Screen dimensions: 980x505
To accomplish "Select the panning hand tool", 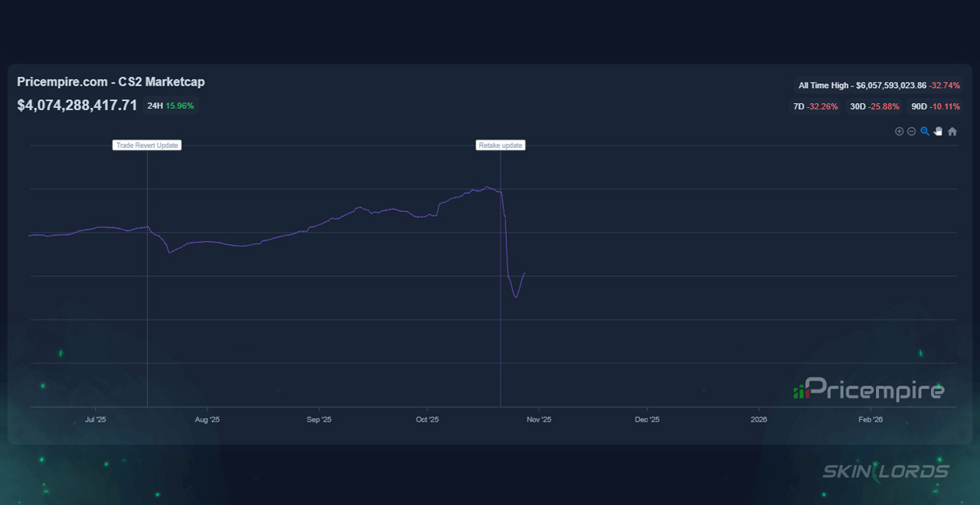I will tap(938, 132).
